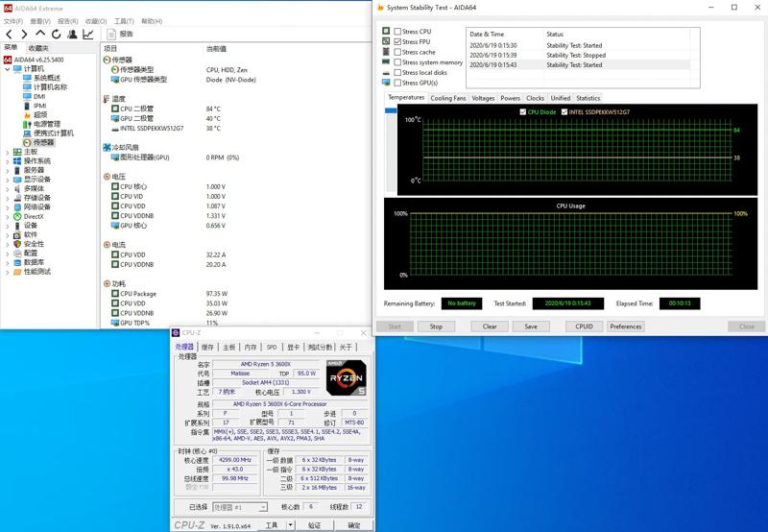Select the 超频 flame icon

[28, 114]
